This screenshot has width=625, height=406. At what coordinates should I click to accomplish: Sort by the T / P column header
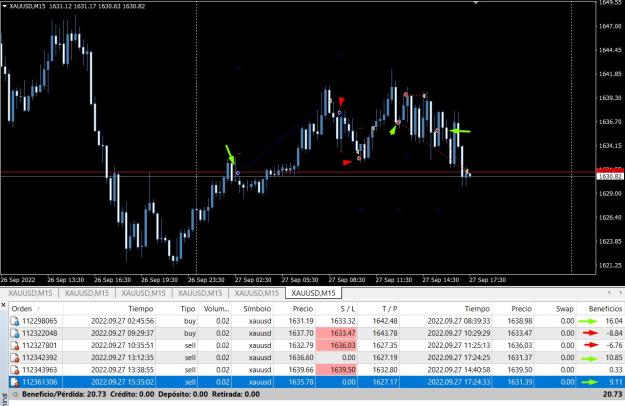pyautogui.click(x=389, y=309)
